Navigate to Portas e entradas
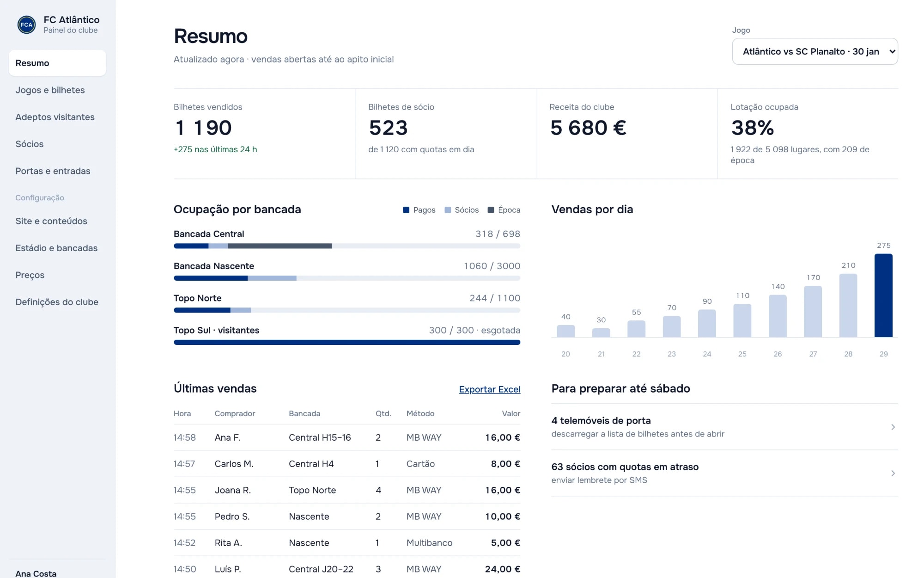This screenshot has width=924, height=578. tap(57, 171)
